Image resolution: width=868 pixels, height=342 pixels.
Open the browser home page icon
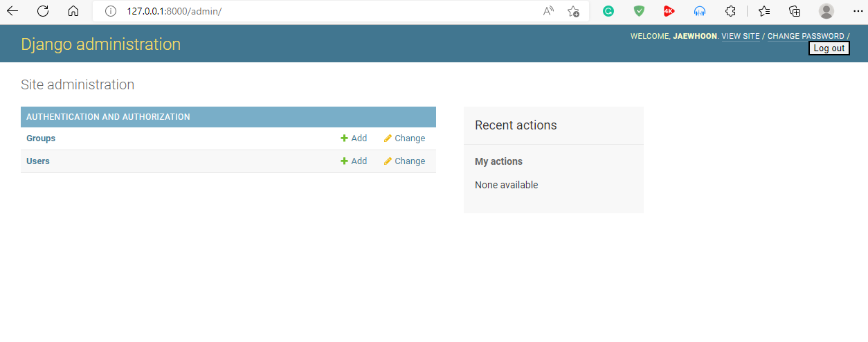73,11
